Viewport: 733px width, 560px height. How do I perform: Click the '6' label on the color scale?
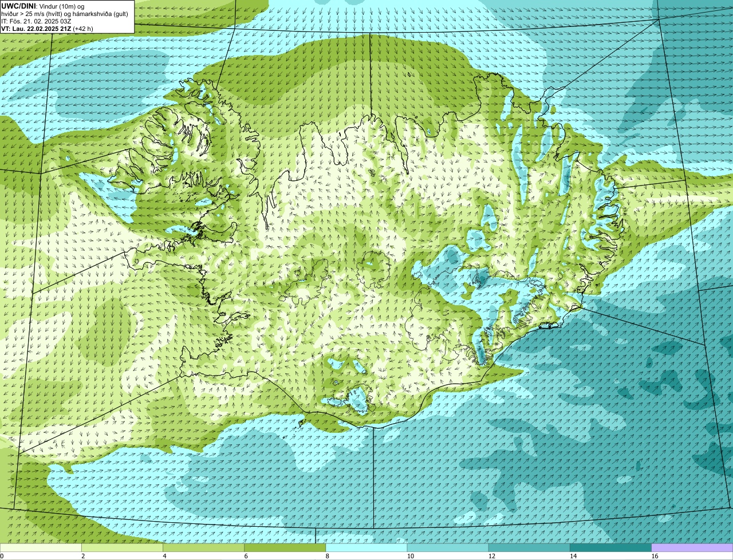point(246,556)
